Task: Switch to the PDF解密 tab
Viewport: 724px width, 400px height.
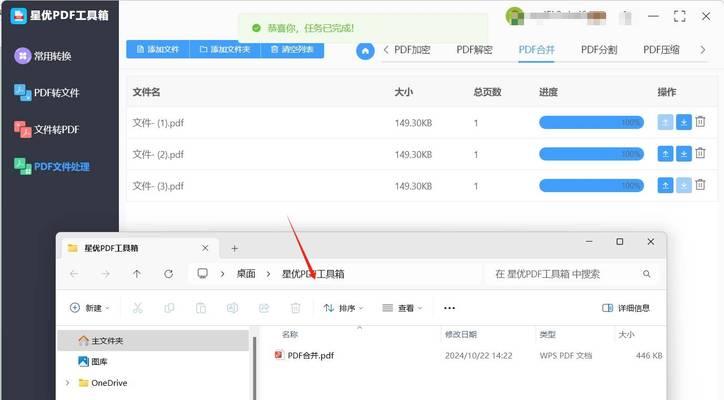Action: (x=474, y=50)
